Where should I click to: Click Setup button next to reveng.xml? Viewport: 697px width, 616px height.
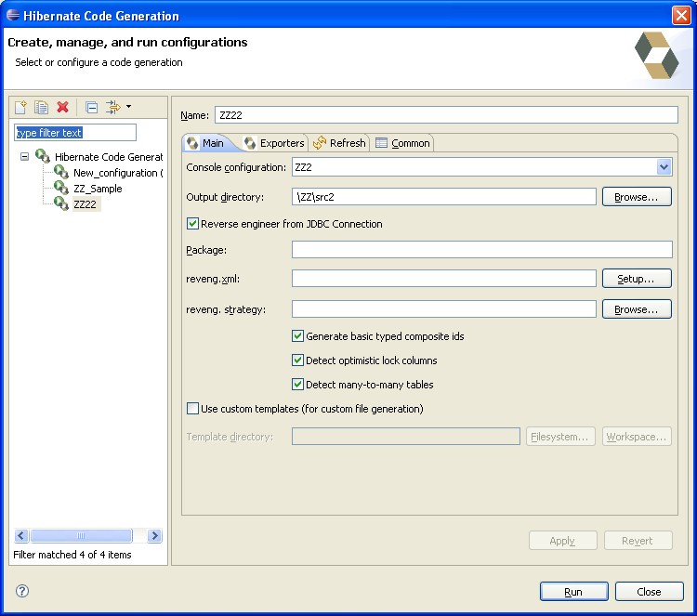(x=637, y=279)
